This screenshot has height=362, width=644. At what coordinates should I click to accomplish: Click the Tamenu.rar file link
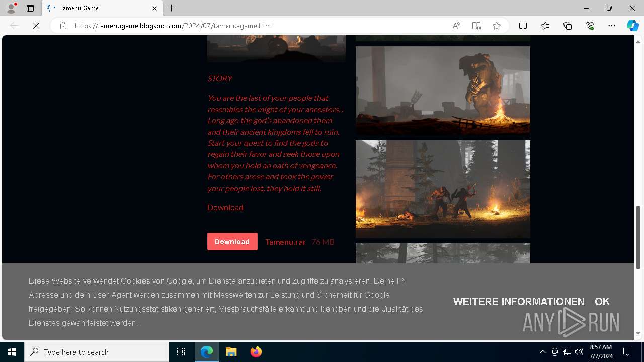(285, 242)
